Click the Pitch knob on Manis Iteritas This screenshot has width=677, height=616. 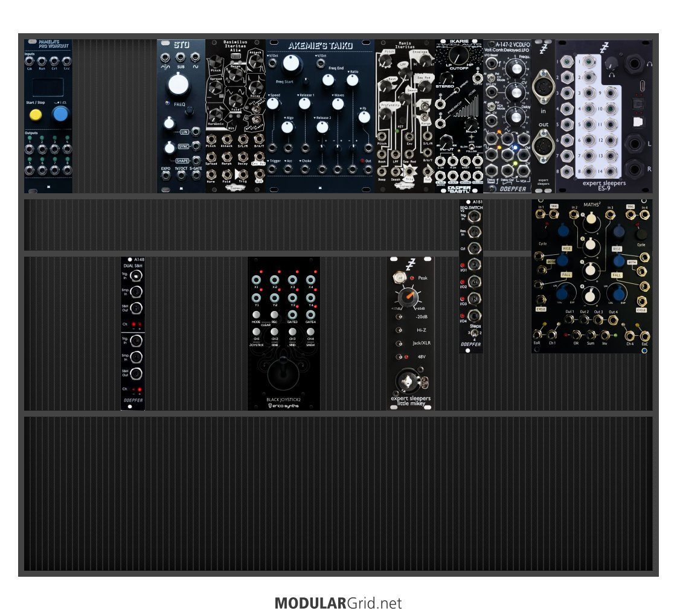coord(385,60)
